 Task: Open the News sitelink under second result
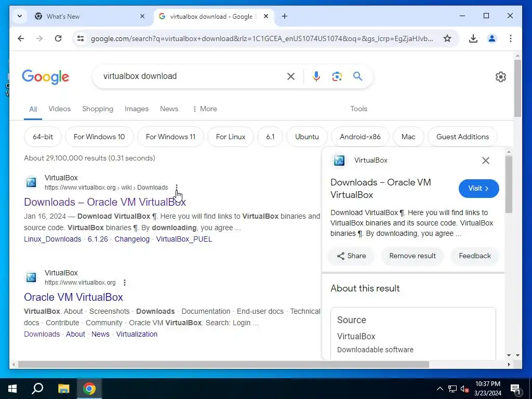pyautogui.click(x=100, y=334)
